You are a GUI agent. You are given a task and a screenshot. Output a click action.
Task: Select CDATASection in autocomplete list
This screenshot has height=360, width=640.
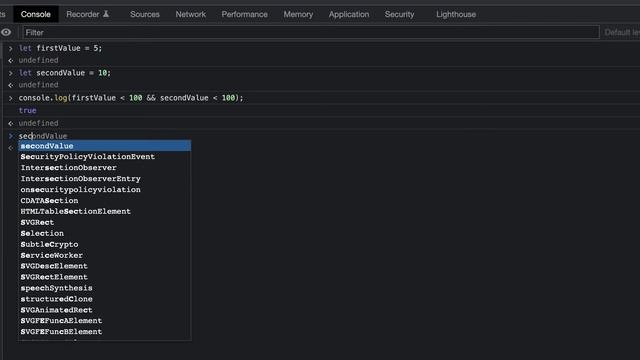pos(104,200)
